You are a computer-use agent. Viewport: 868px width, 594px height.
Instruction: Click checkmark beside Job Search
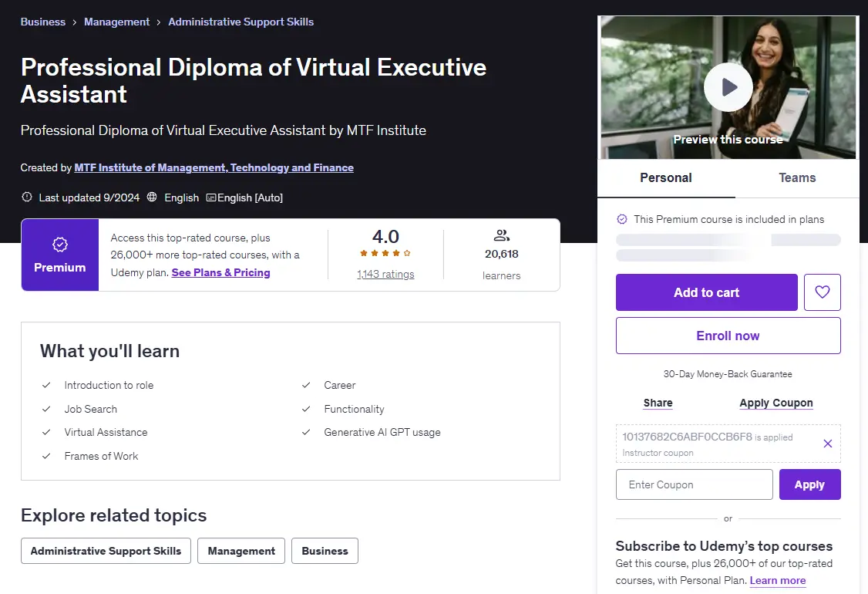[x=46, y=409]
